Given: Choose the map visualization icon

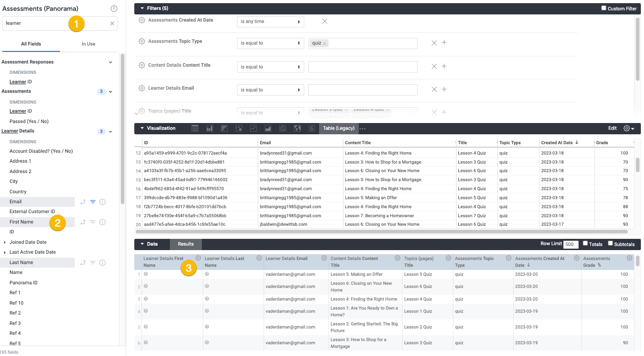Looking at the screenshot, I should (297, 128).
